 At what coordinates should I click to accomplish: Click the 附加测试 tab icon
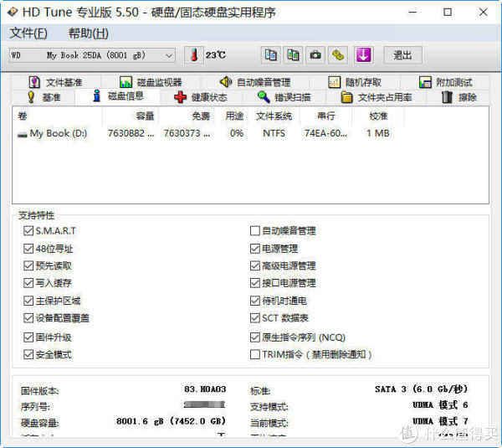click(x=425, y=82)
